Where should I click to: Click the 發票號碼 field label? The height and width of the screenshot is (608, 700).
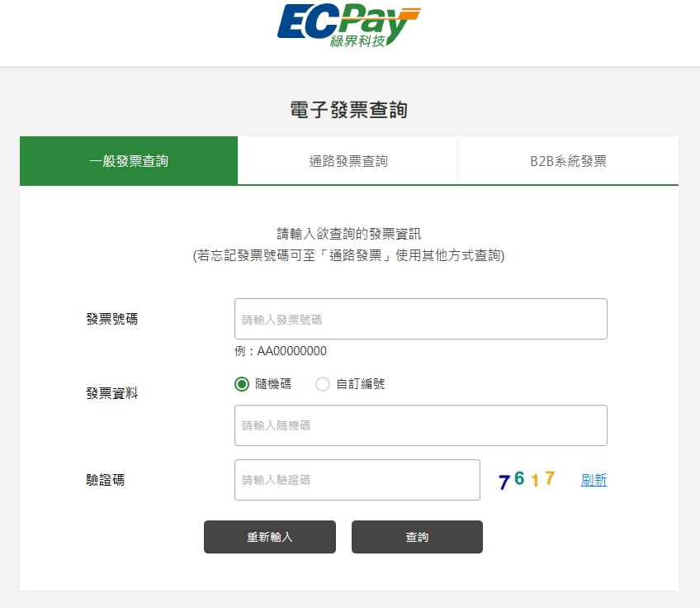[x=112, y=319]
